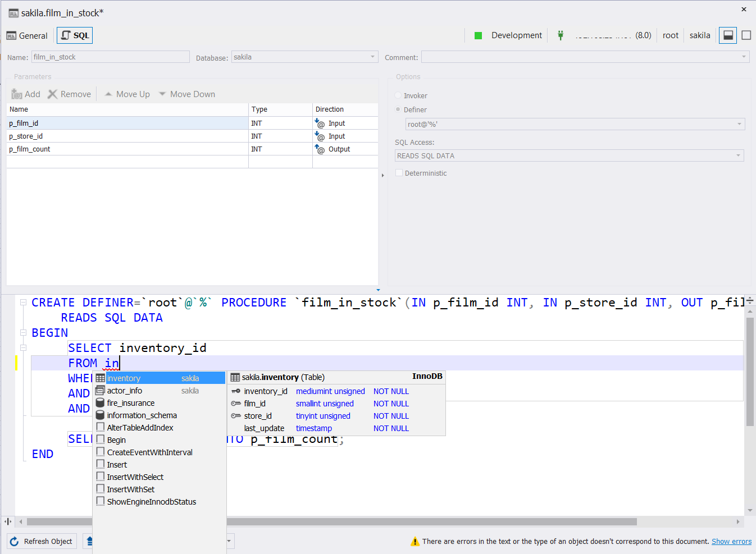Screen dimensions: 756x554
Task: Collapse the BEGIN block fold marker
Action: click(x=24, y=332)
